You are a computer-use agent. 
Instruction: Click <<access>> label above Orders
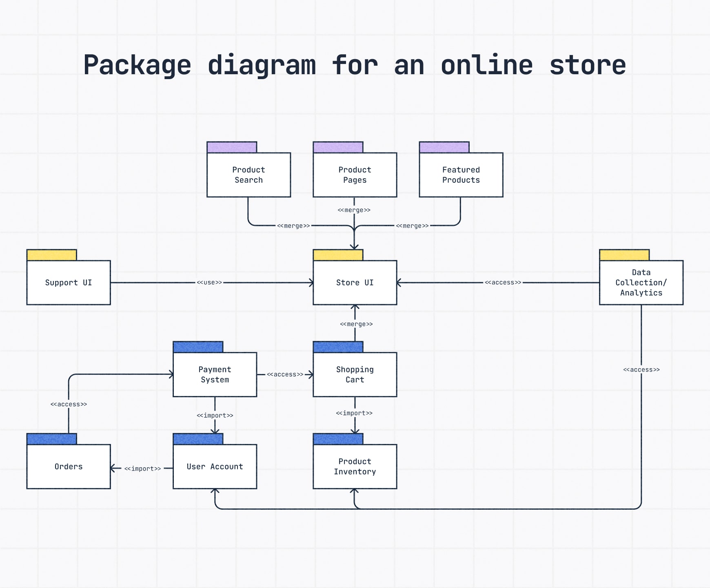tap(69, 404)
